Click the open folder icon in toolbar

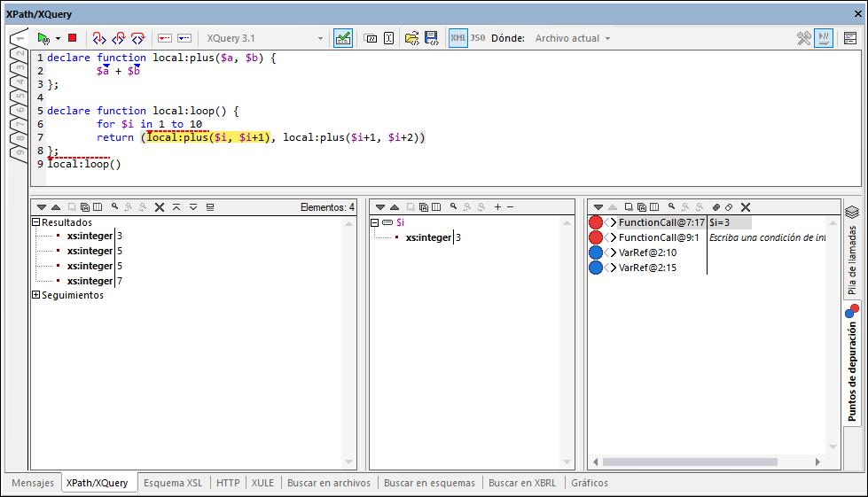411,38
